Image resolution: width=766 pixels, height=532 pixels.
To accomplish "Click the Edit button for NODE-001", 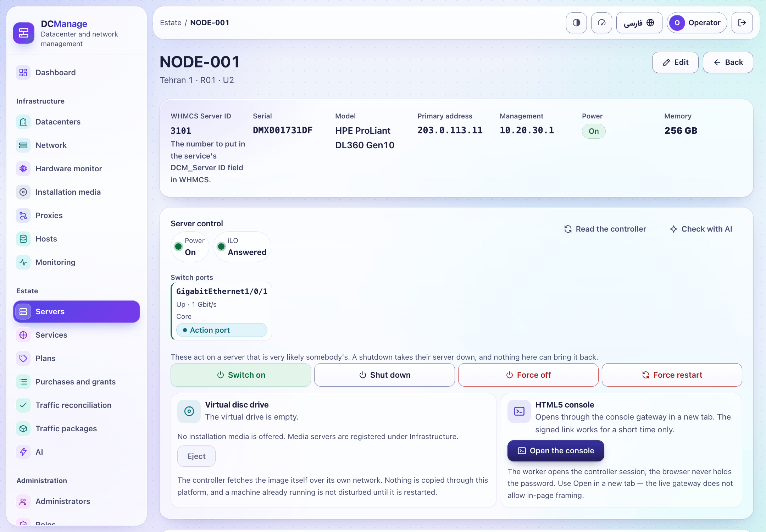I will [x=675, y=62].
